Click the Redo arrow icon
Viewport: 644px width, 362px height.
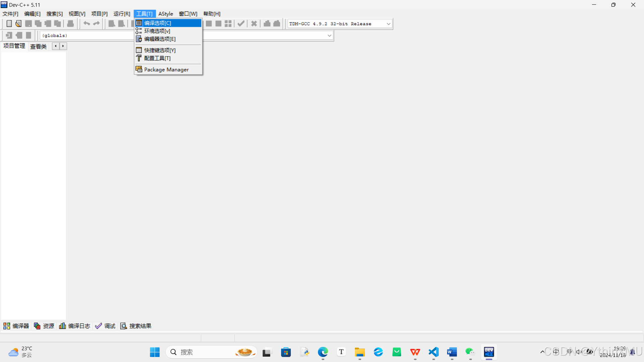[x=97, y=23]
